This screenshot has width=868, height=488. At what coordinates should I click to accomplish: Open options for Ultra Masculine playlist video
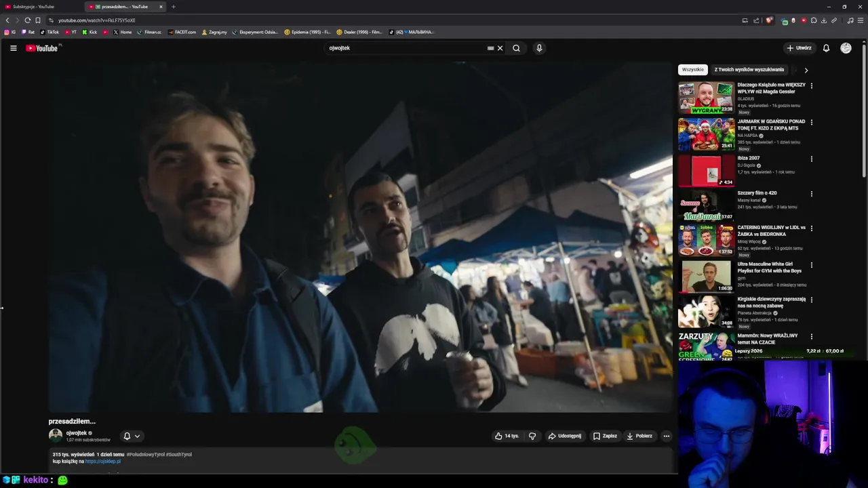coord(811,265)
